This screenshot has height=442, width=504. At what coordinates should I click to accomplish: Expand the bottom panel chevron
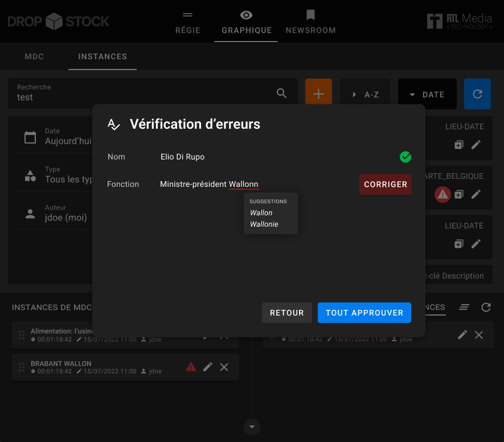[x=252, y=426]
